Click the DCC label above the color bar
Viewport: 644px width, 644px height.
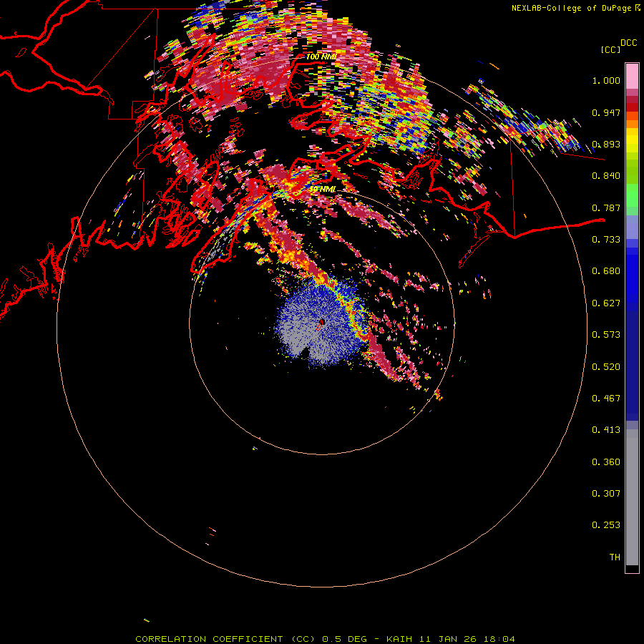[x=629, y=43]
